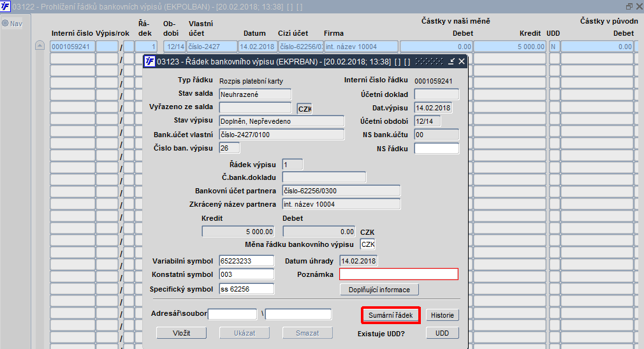Click the Variabilní symbol field
The image size is (644, 349).
[246, 261]
